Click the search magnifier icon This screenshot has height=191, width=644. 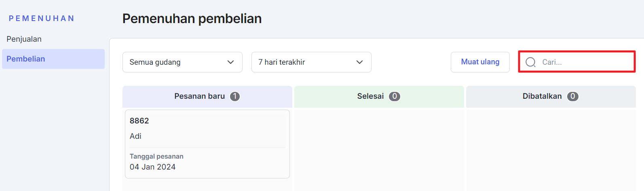(x=530, y=62)
